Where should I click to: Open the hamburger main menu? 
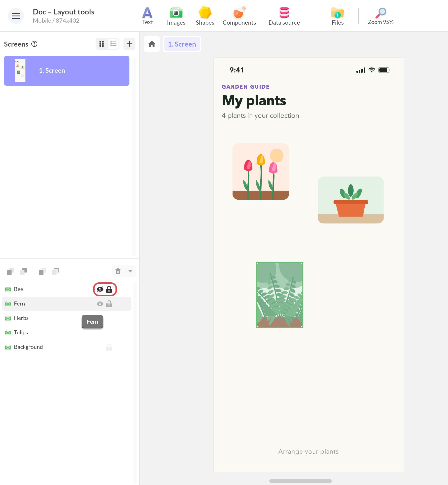click(16, 16)
